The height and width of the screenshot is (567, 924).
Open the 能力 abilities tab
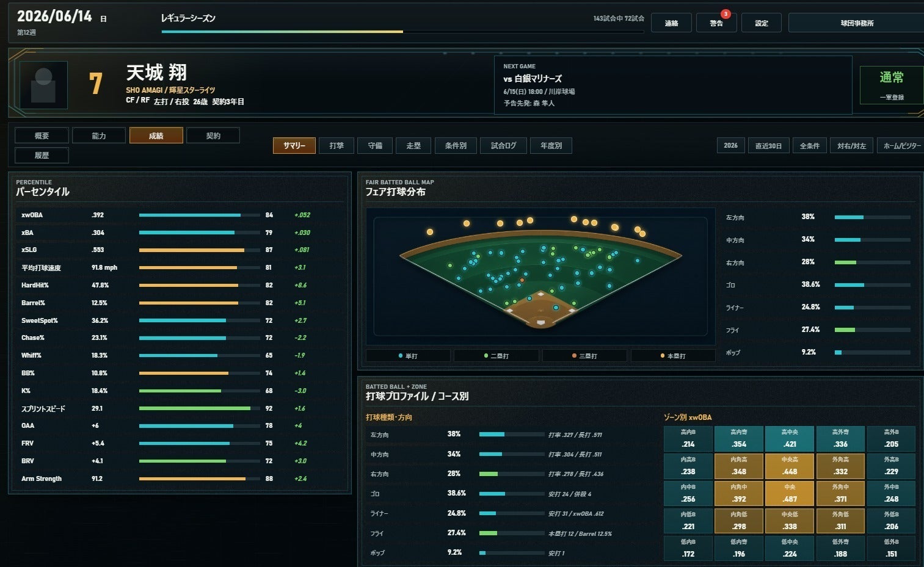pos(99,135)
